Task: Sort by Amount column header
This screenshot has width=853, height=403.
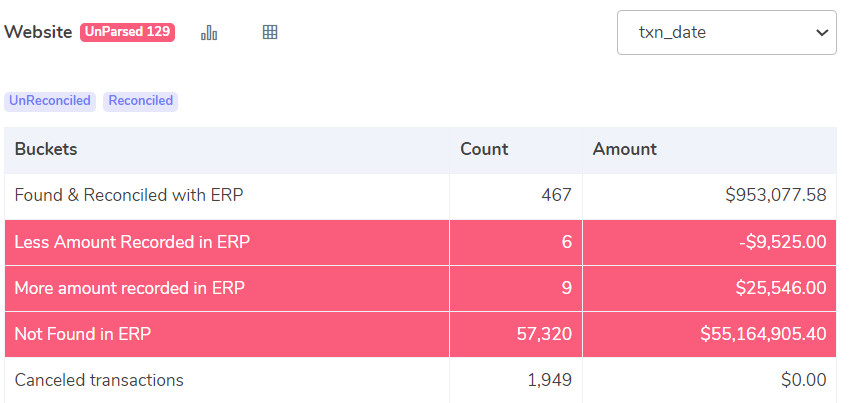Action: (625, 150)
